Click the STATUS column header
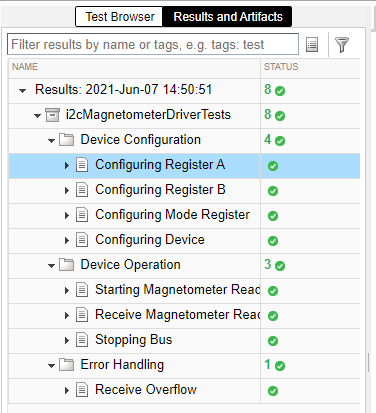This screenshot has width=376, height=413. (x=311, y=67)
